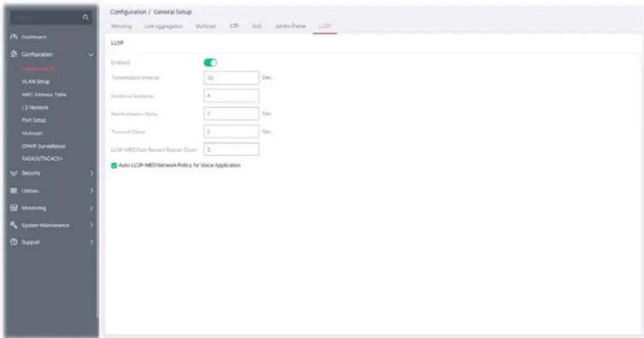
Task: Click the Monitoring icon in the sidebar
Action: coord(13,208)
